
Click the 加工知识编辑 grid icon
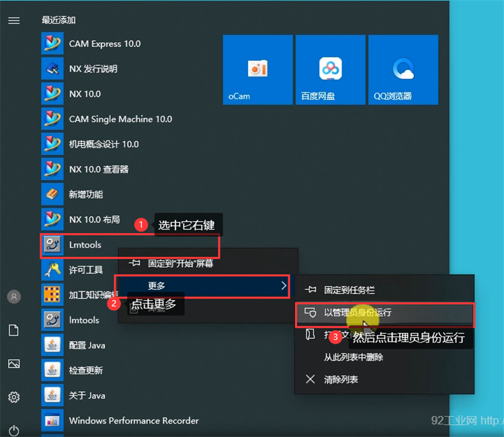[52, 295]
